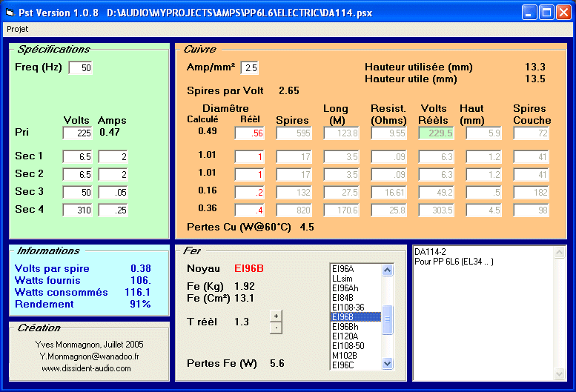Minimize the Pst window
This screenshot has height=392, width=576.
tap(529, 13)
